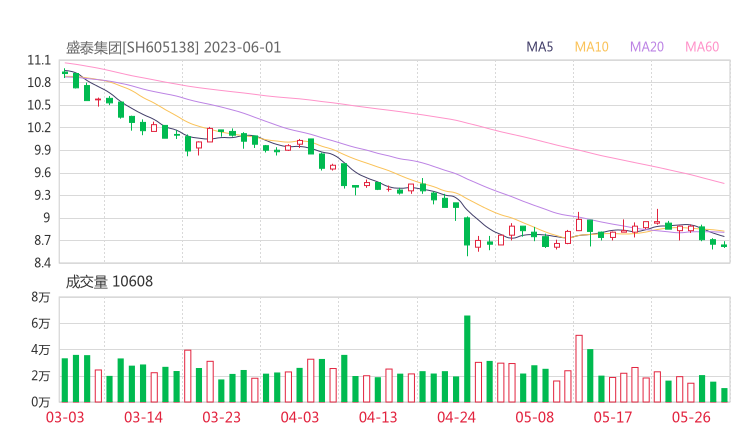Click the 10.2 price axis value

39,127
